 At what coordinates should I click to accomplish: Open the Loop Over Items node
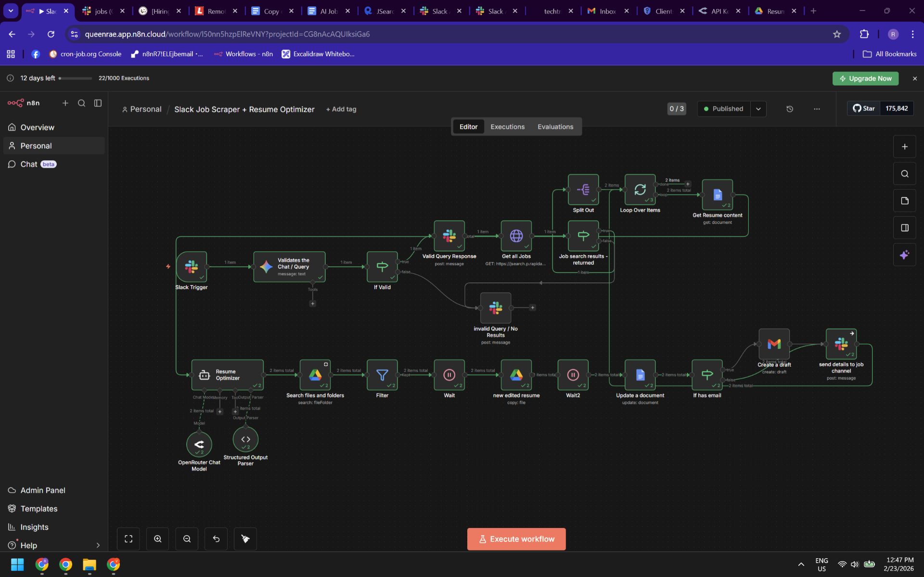pos(640,190)
